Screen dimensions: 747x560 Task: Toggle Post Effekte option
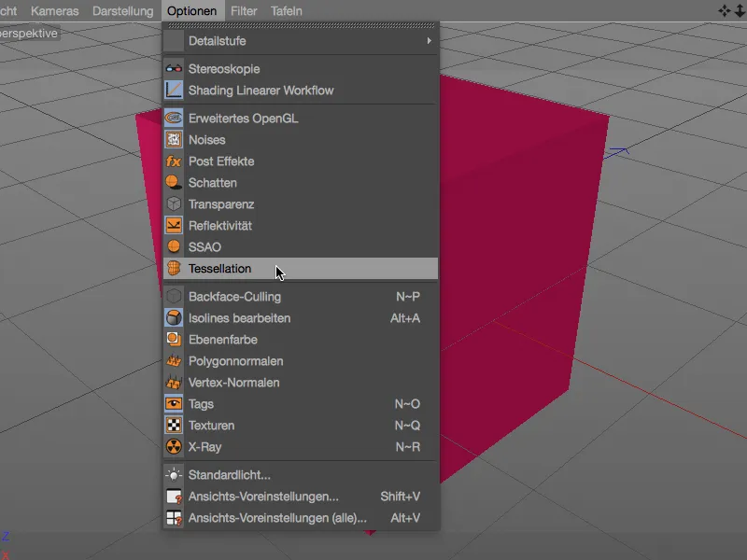tap(300, 161)
